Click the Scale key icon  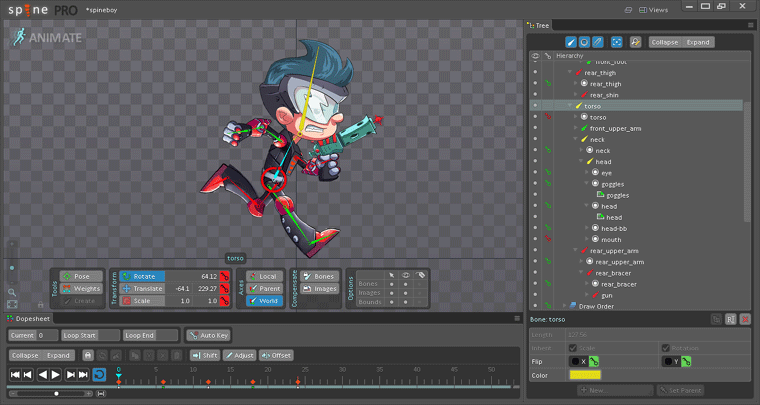pos(224,301)
